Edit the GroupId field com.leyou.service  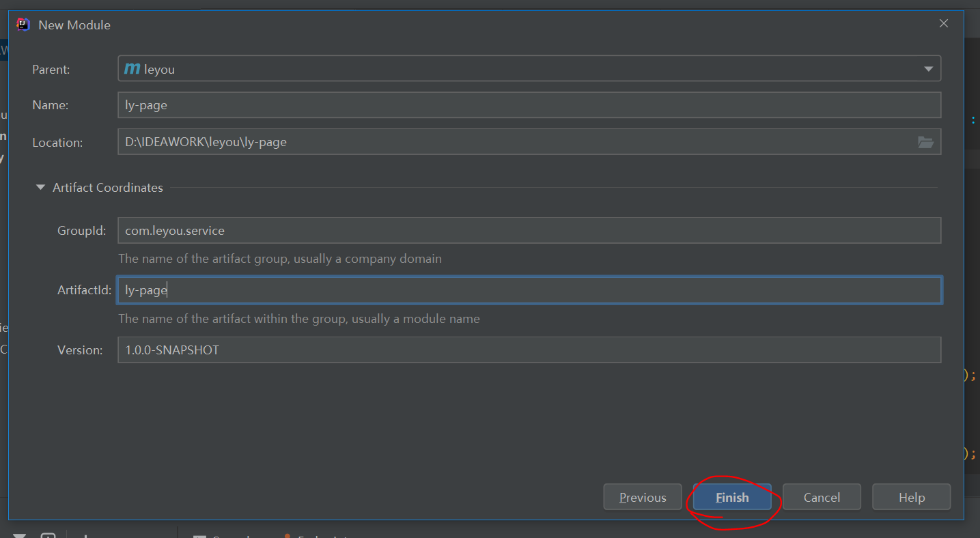(529, 231)
